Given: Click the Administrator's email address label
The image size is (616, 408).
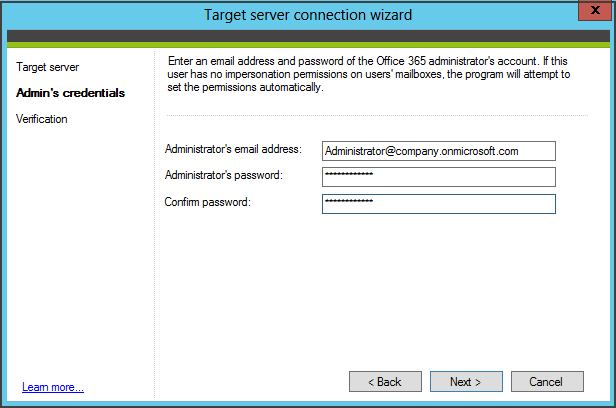Looking at the screenshot, I should (x=233, y=149).
